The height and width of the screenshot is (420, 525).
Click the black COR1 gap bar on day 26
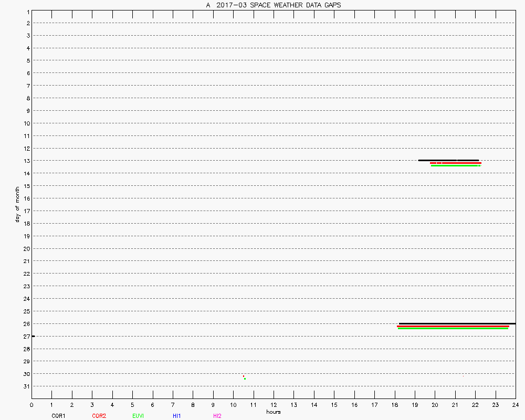pyautogui.click(x=457, y=323)
